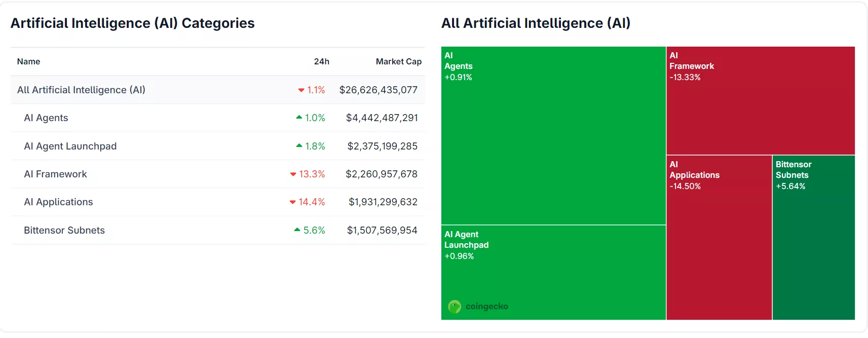
Task: Click the green up arrow beside Bittensor Subnets
Action: click(296, 230)
